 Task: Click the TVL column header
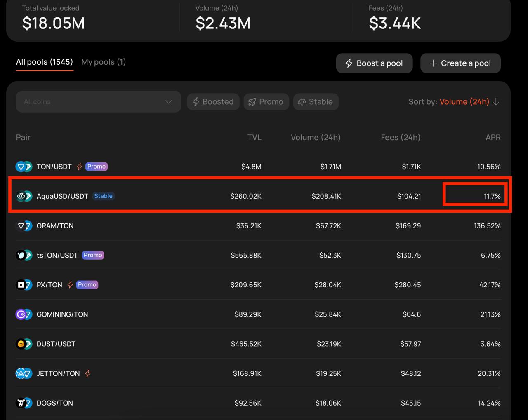pos(254,137)
